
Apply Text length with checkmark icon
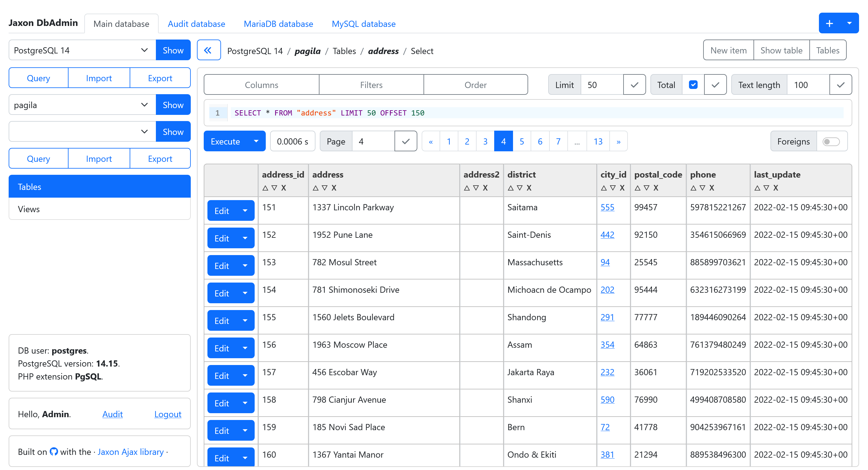click(840, 85)
